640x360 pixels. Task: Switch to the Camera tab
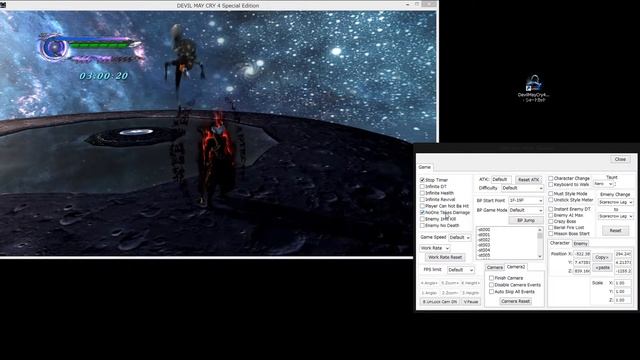495,268
